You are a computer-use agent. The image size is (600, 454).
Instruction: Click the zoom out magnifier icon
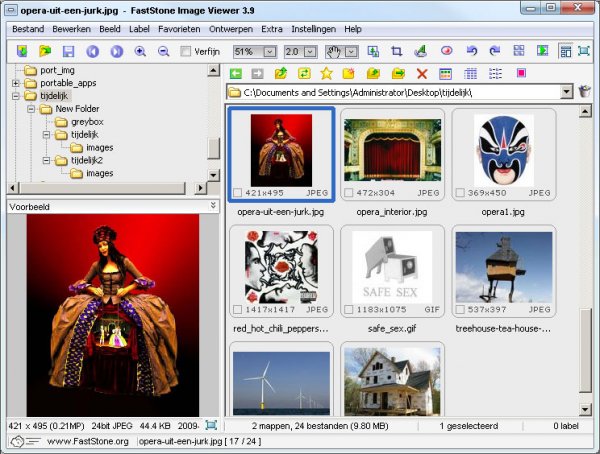point(163,51)
